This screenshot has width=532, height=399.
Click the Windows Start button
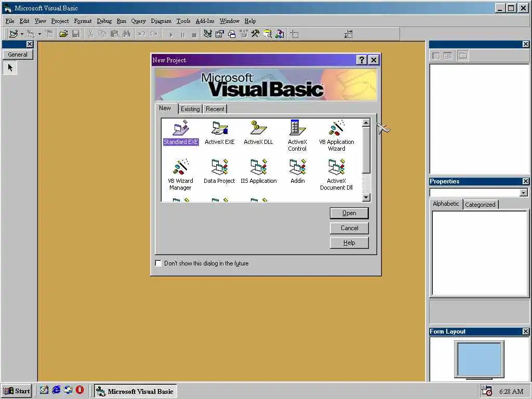(x=17, y=391)
